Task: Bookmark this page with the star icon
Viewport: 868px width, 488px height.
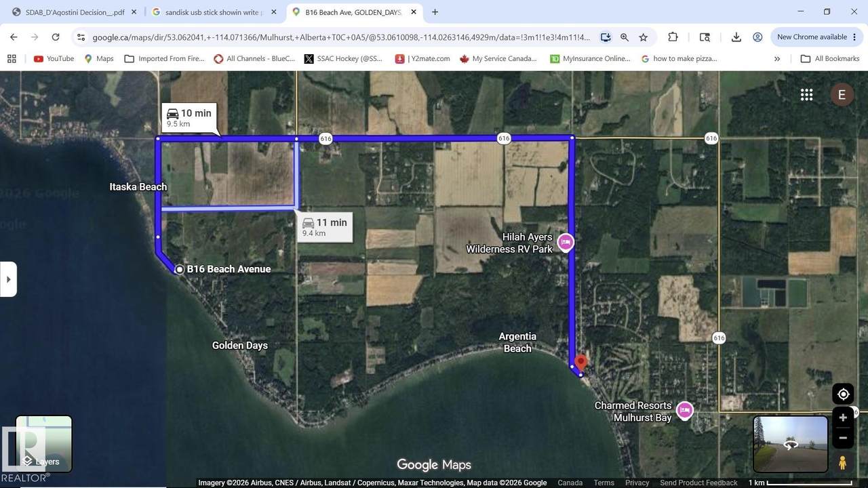Action: (644, 37)
